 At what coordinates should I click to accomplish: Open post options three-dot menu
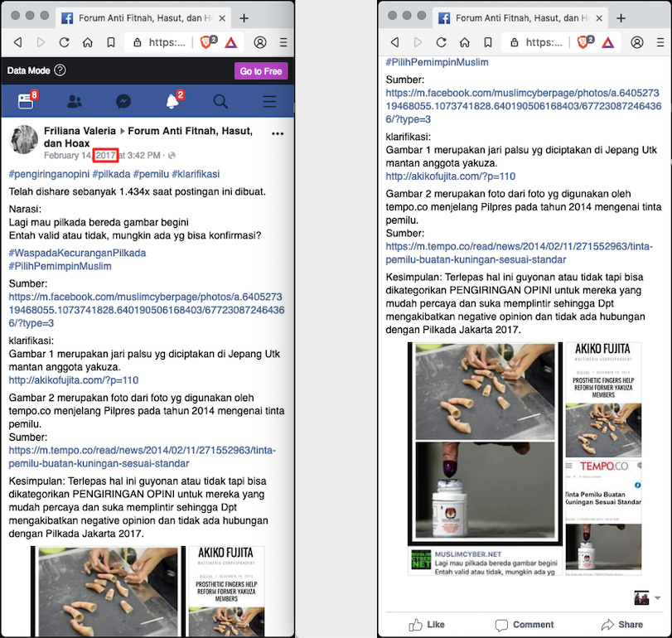click(278, 133)
